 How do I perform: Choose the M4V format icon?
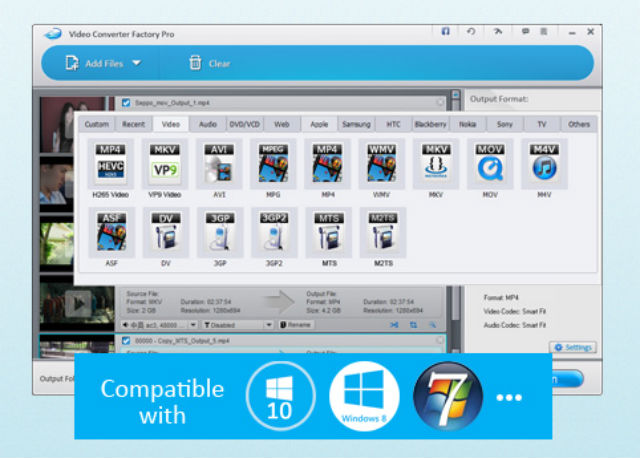click(x=544, y=164)
